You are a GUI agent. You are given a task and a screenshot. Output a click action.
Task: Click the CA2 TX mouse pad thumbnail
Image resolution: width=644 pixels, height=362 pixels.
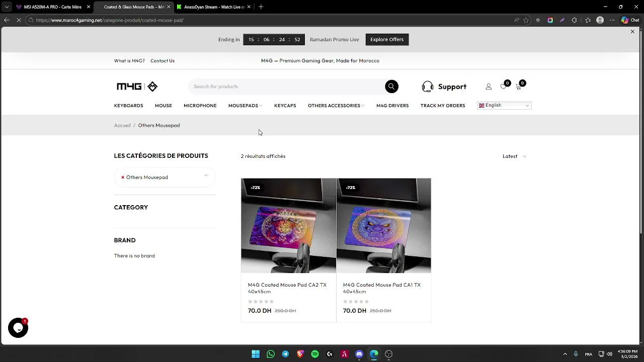288,226
